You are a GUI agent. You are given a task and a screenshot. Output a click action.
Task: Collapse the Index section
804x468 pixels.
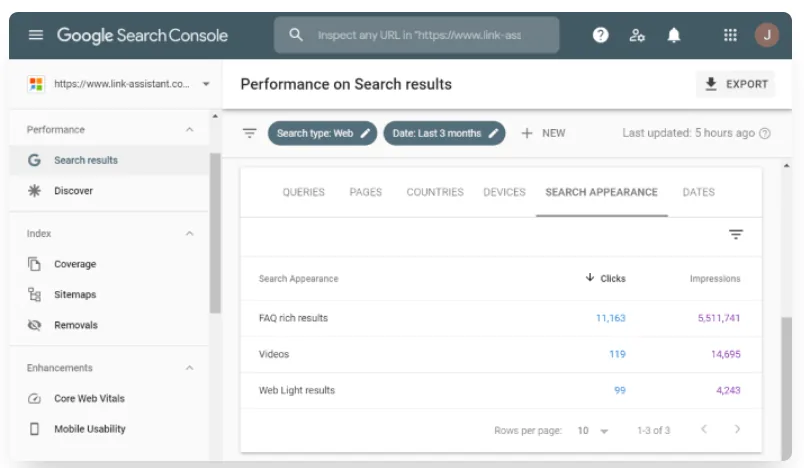189,234
